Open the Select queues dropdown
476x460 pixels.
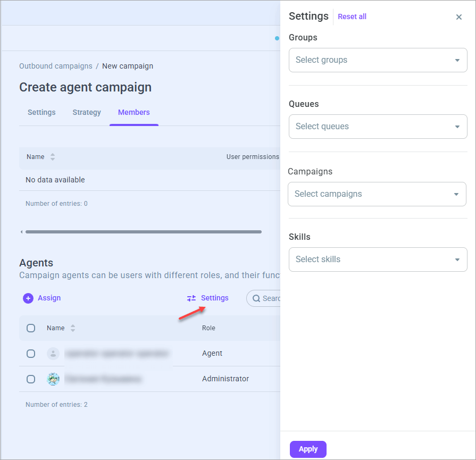(x=378, y=127)
